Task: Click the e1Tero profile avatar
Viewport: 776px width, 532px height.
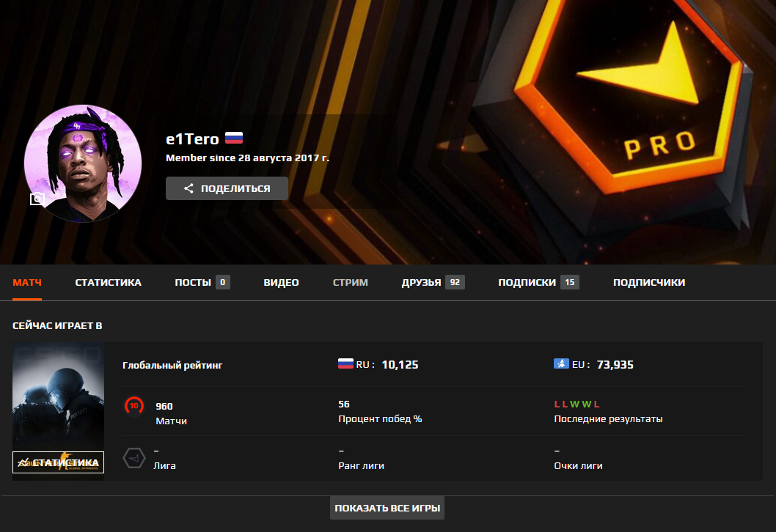Action: tap(83, 163)
